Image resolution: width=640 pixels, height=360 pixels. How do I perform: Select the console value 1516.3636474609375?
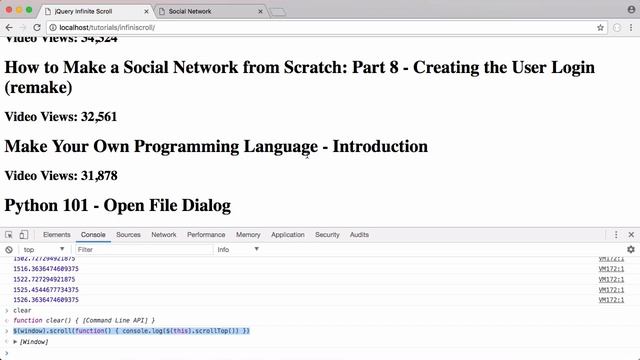pyautogui.click(x=46, y=269)
